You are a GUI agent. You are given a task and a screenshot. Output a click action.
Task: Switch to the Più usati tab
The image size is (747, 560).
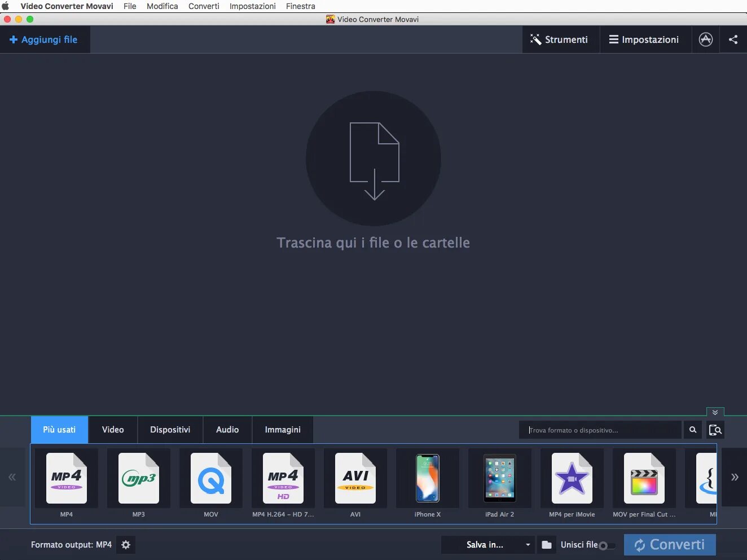59,430
